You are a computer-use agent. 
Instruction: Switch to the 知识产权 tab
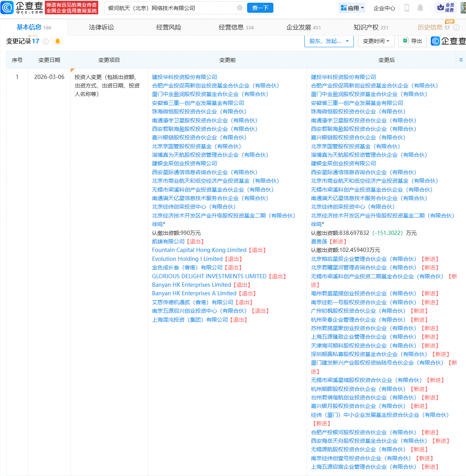tap(370, 27)
